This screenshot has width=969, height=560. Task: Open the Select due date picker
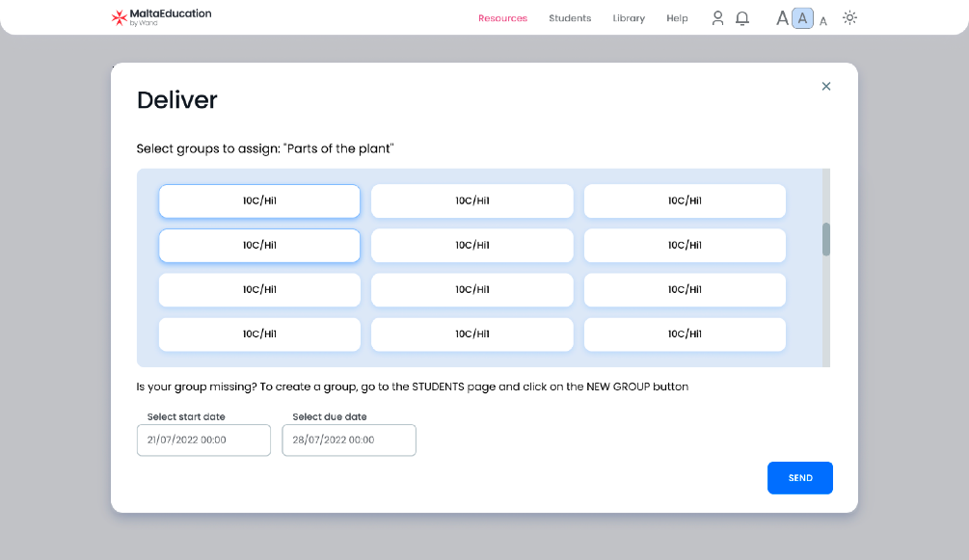349,440
